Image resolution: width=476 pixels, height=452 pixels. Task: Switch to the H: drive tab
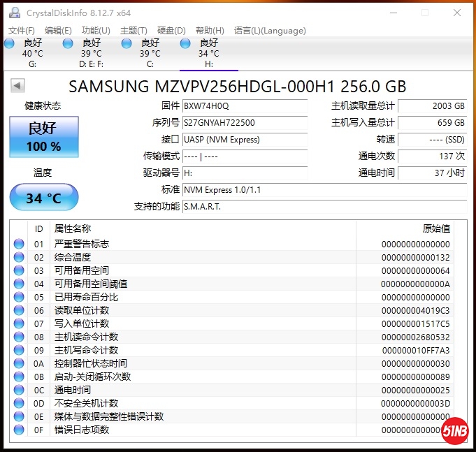[208, 53]
